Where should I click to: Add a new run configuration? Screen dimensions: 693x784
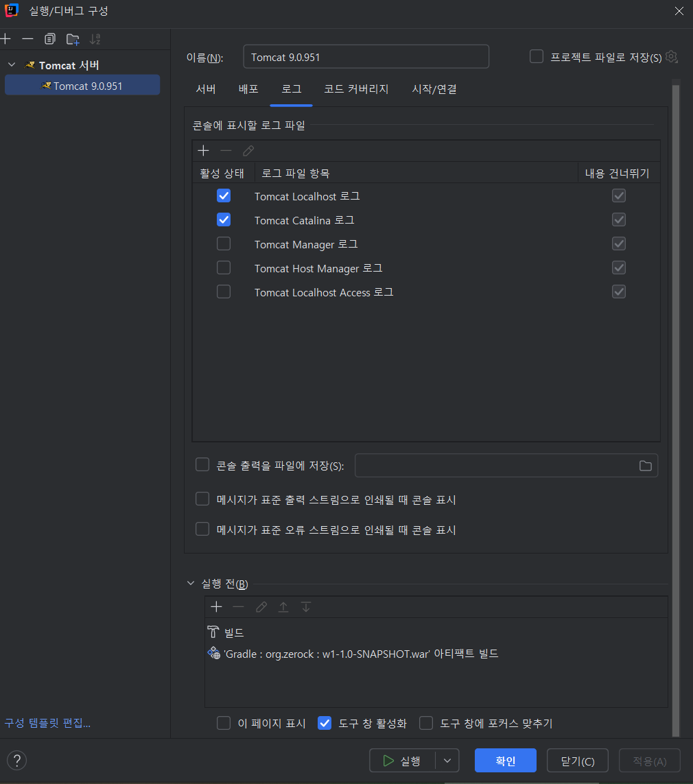pos(6,39)
